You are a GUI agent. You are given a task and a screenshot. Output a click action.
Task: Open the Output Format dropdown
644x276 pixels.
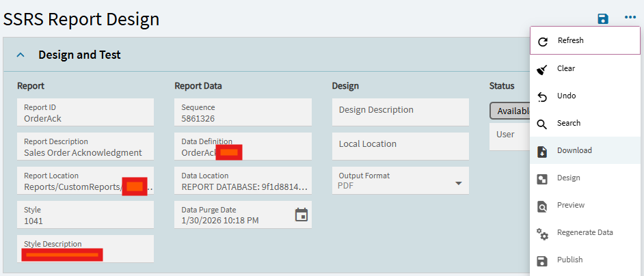point(458,183)
